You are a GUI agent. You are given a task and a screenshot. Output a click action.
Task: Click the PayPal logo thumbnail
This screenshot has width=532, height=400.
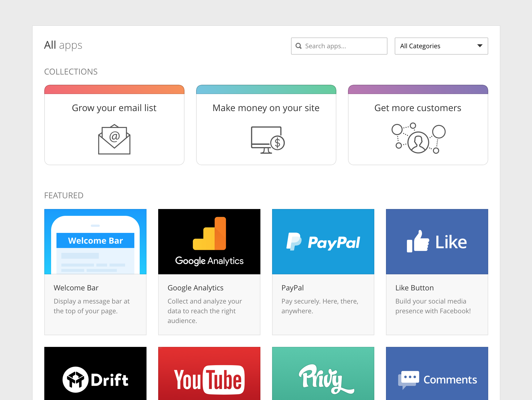[x=323, y=242]
